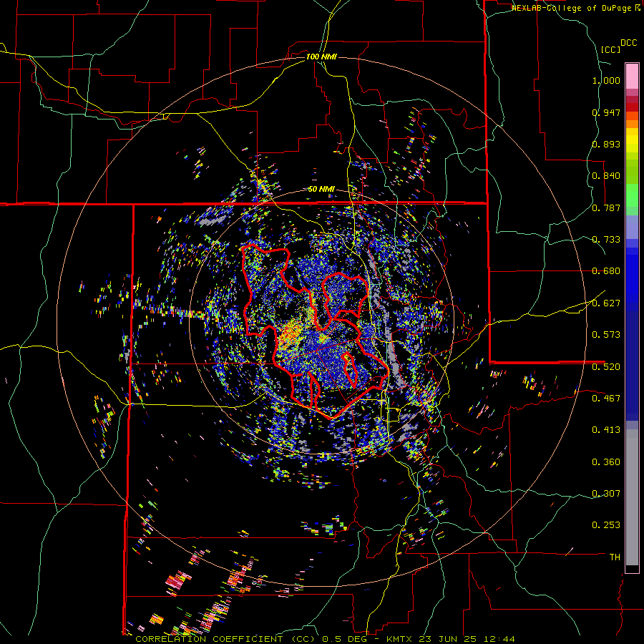Select the 0.253 scale value
The width and height of the screenshot is (644, 644).
click(x=606, y=525)
